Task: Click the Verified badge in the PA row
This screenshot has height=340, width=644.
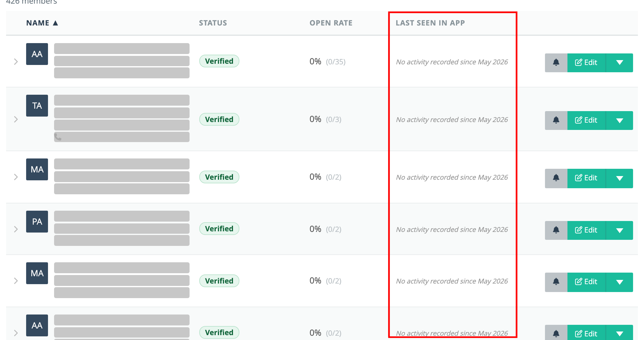Action: coord(219,229)
